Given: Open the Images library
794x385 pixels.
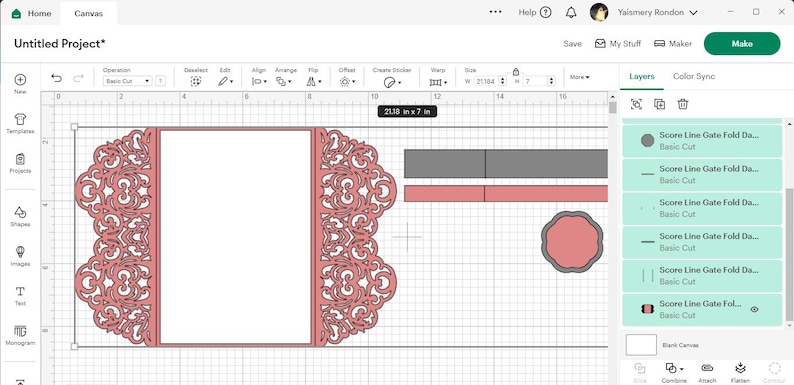Looking at the screenshot, I should point(20,256).
